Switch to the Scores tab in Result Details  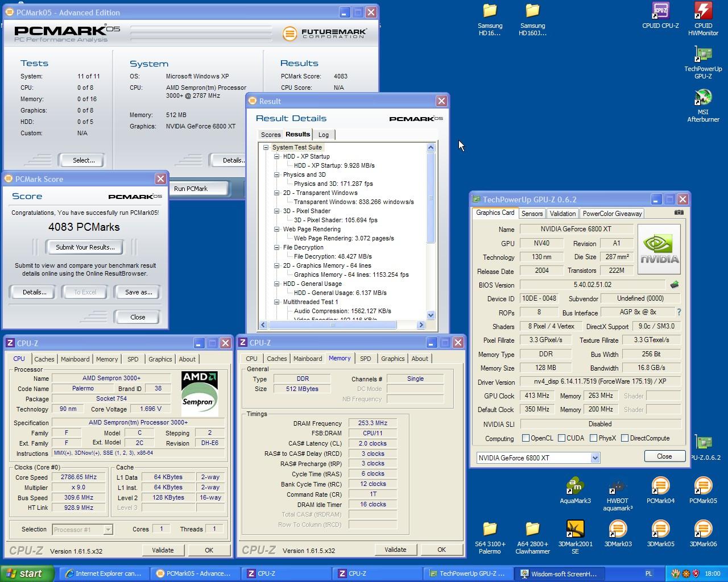click(271, 135)
